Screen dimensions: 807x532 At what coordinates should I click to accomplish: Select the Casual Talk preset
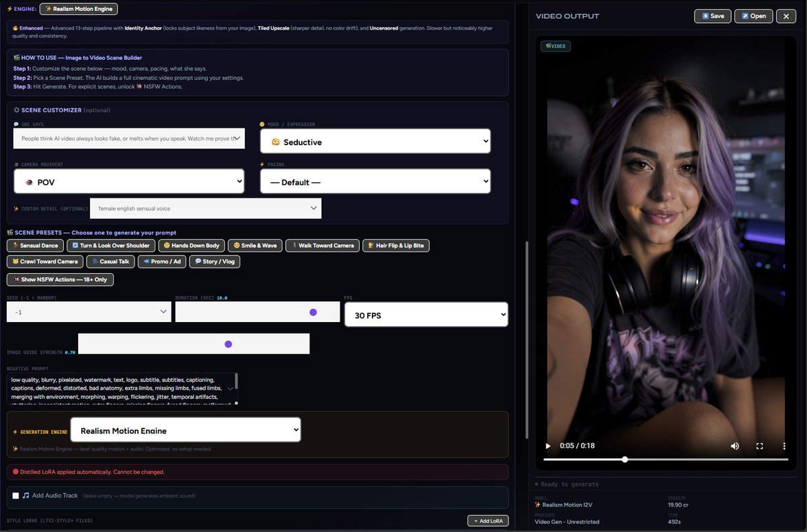[x=110, y=261]
